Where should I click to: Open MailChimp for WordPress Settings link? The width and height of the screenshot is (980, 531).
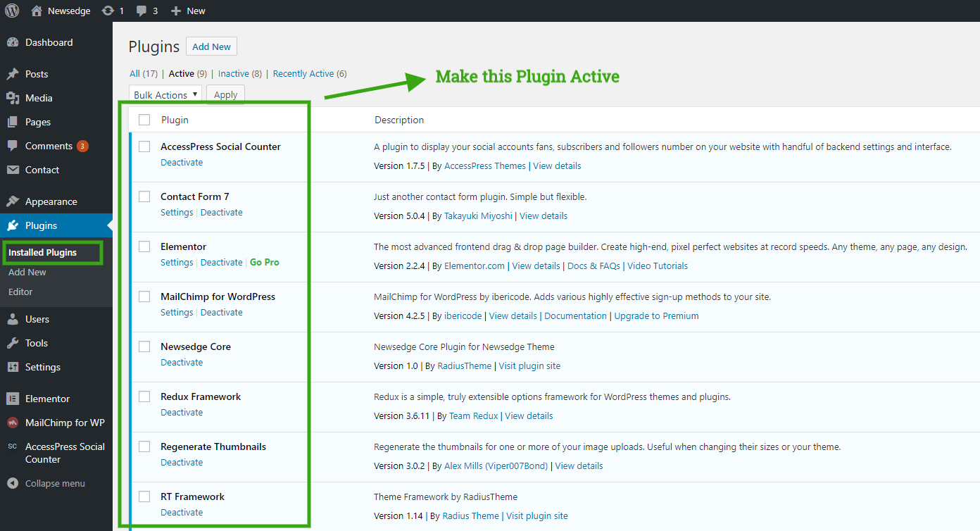click(177, 312)
